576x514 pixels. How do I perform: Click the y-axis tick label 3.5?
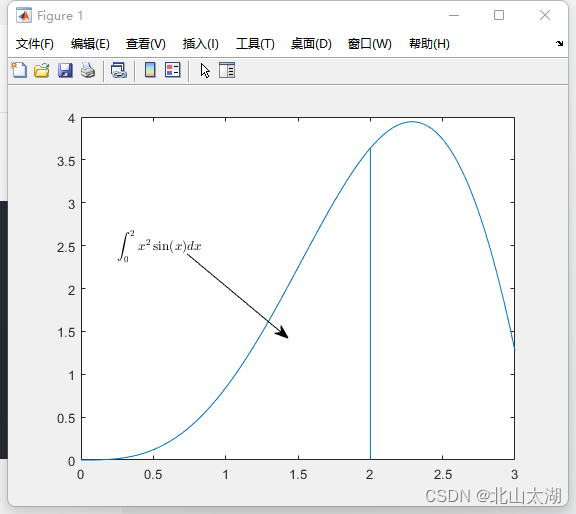tap(66, 161)
